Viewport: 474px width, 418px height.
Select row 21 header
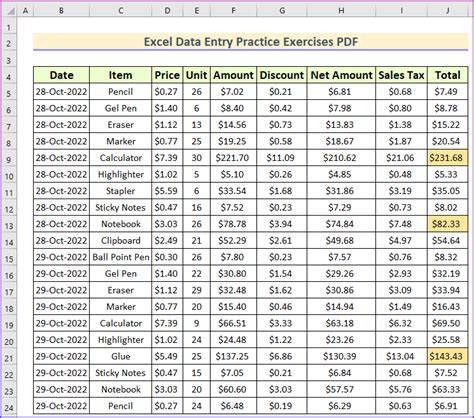click(x=9, y=358)
